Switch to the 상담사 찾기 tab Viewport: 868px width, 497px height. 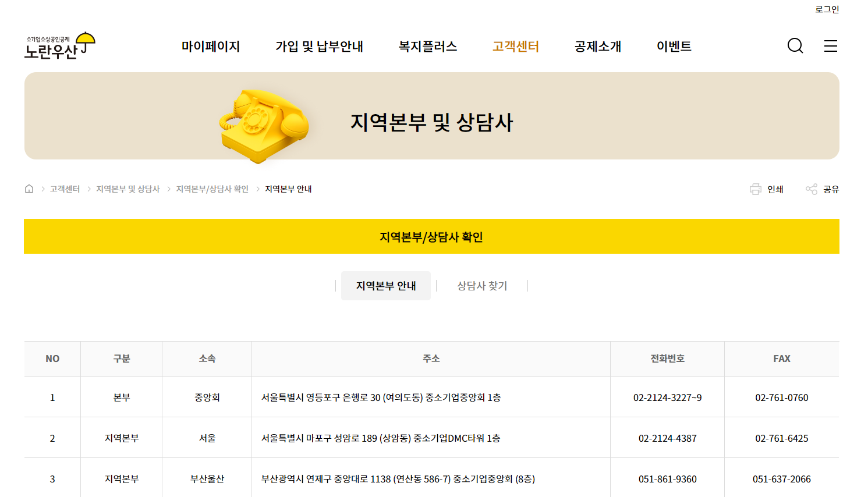[481, 285]
